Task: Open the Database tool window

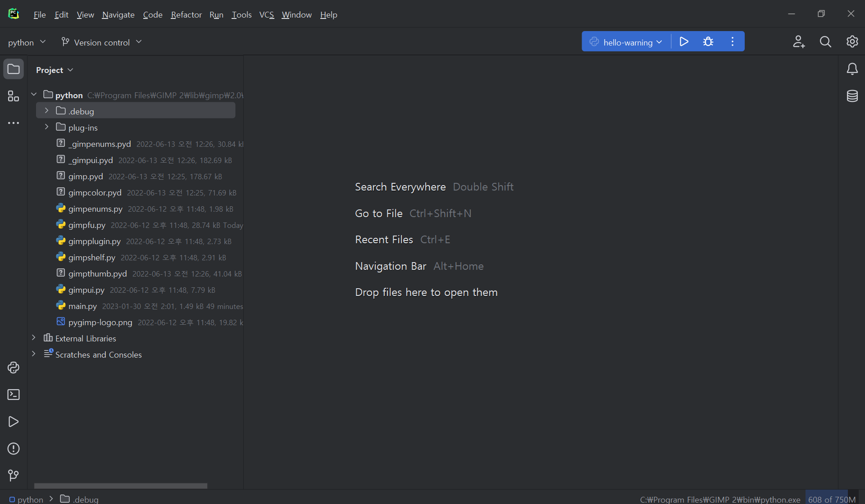Action: click(x=852, y=96)
